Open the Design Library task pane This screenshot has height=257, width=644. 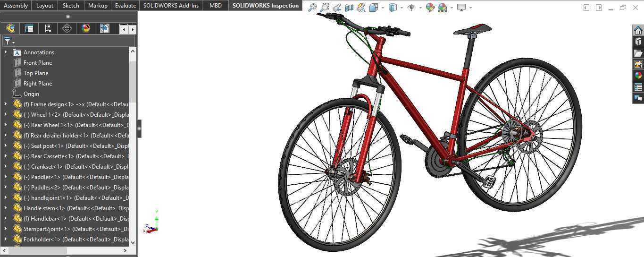pyautogui.click(x=638, y=42)
